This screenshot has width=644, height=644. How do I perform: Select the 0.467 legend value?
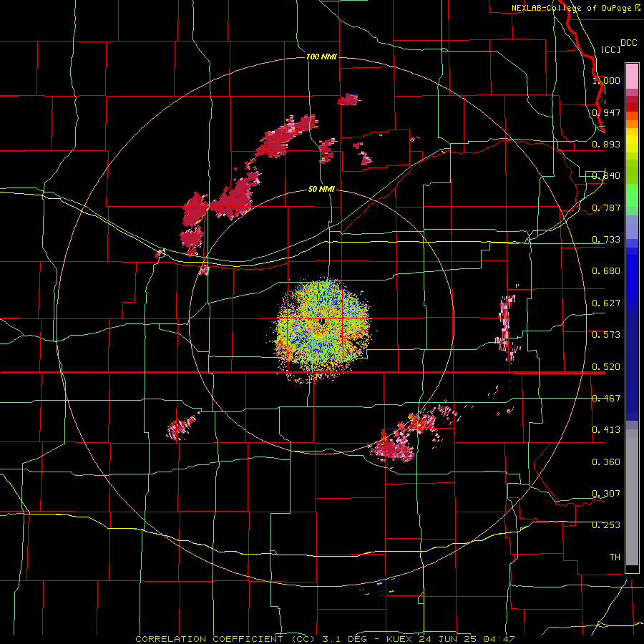tap(606, 399)
